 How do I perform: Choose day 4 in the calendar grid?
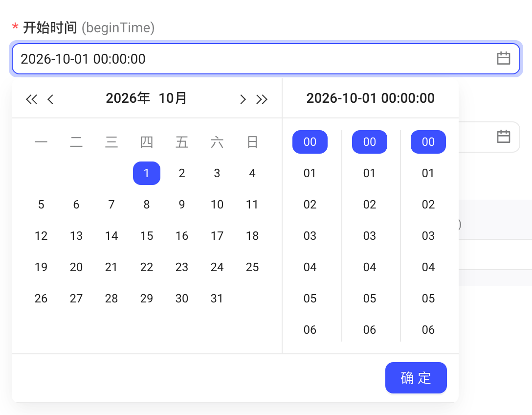pyautogui.click(x=252, y=173)
